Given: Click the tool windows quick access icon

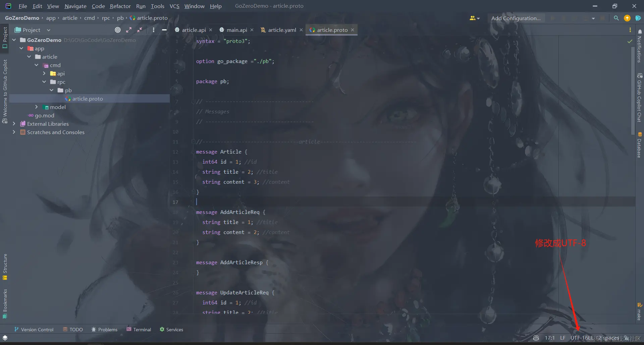Looking at the screenshot, I should [x=5, y=338].
